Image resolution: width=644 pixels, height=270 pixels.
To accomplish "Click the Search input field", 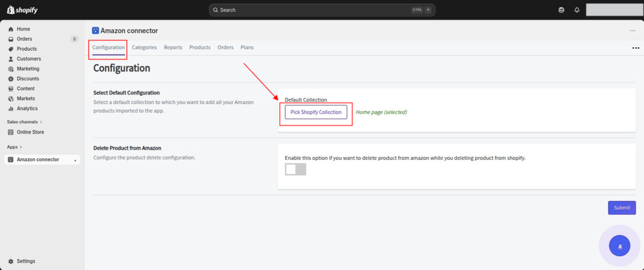I will [x=322, y=10].
